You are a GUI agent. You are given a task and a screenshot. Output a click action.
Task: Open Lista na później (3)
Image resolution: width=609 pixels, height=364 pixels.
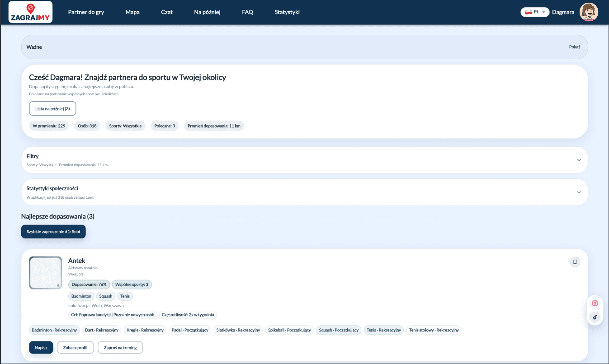pyautogui.click(x=52, y=108)
